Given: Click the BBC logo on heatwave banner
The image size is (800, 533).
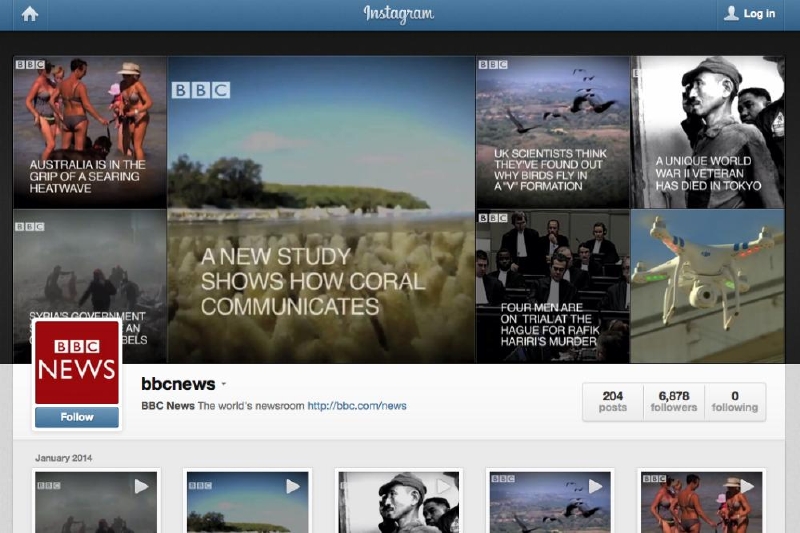Looking at the screenshot, I should [x=30, y=64].
